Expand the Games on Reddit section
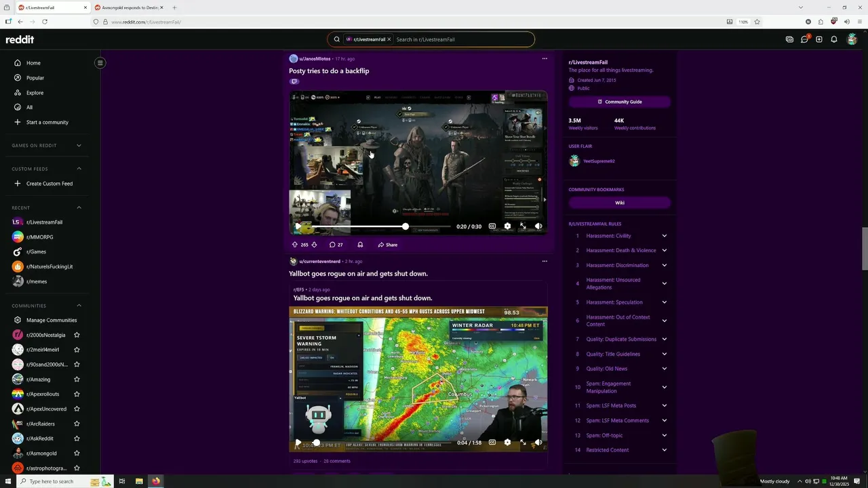868x488 pixels. tap(79, 146)
